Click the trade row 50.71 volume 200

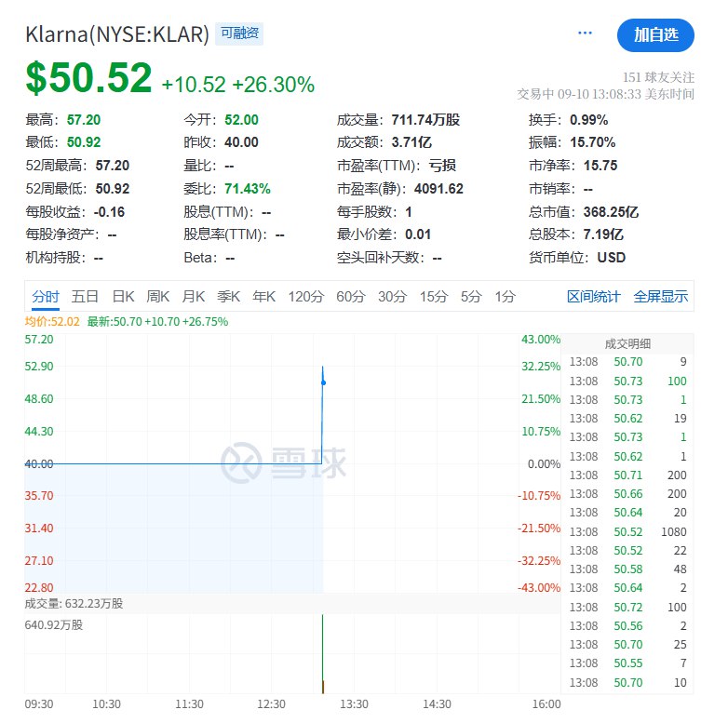tap(627, 475)
